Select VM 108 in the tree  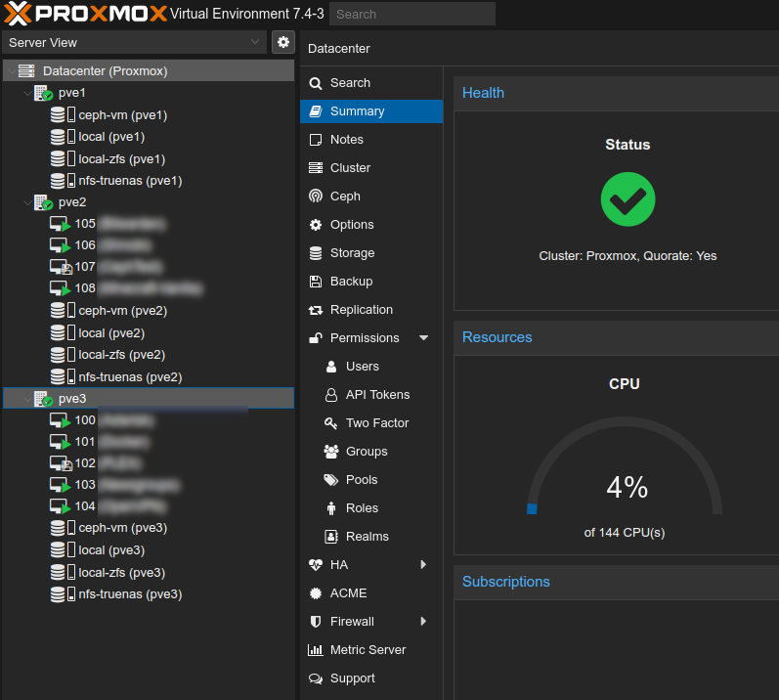click(149, 288)
